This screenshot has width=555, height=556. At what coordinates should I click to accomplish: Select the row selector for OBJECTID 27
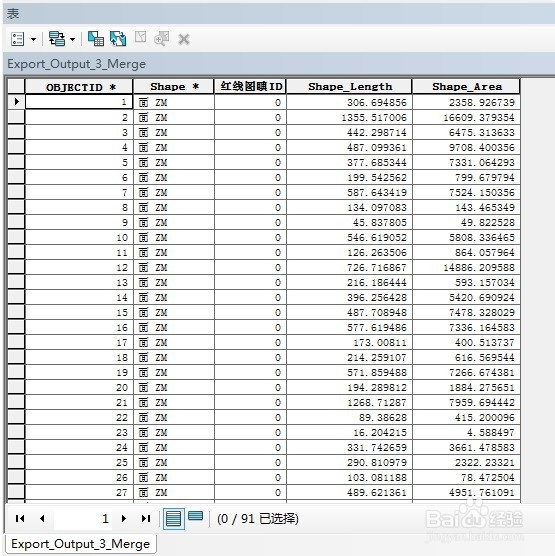(16, 492)
